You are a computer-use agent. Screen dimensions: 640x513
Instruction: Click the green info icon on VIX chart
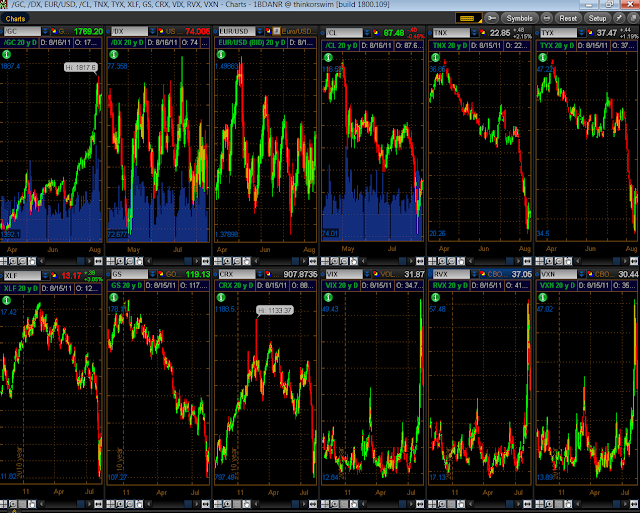328,297
